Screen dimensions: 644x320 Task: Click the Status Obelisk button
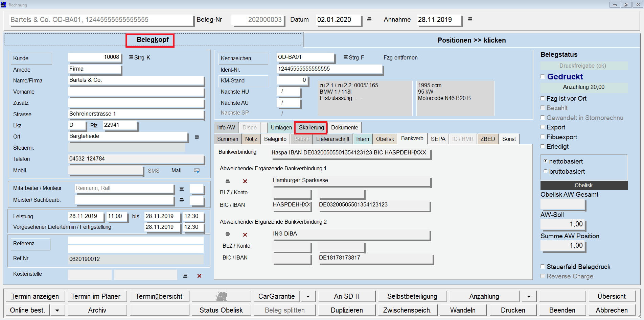point(221,310)
